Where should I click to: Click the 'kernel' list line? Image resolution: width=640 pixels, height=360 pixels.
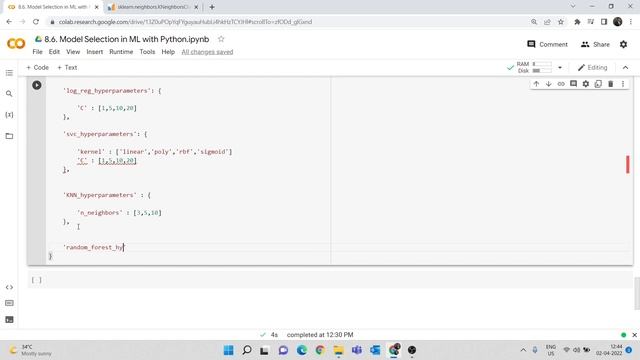coord(154,151)
